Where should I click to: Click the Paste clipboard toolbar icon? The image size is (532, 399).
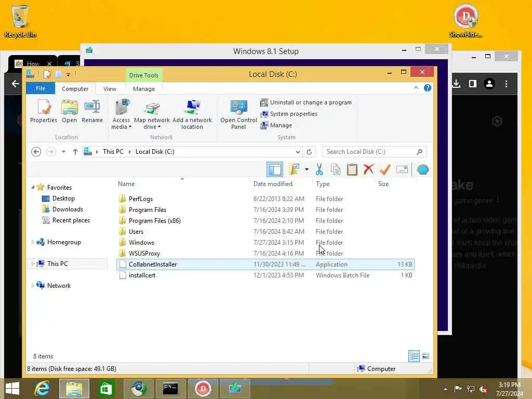point(352,169)
